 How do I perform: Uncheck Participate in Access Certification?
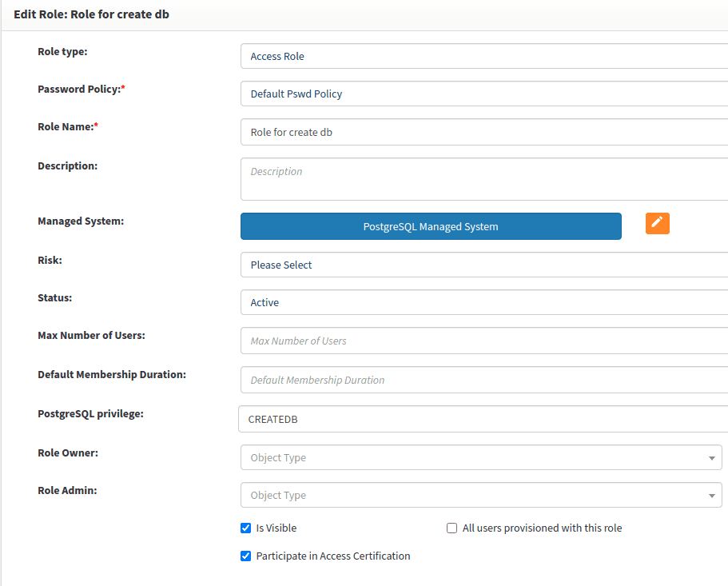point(246,556)
